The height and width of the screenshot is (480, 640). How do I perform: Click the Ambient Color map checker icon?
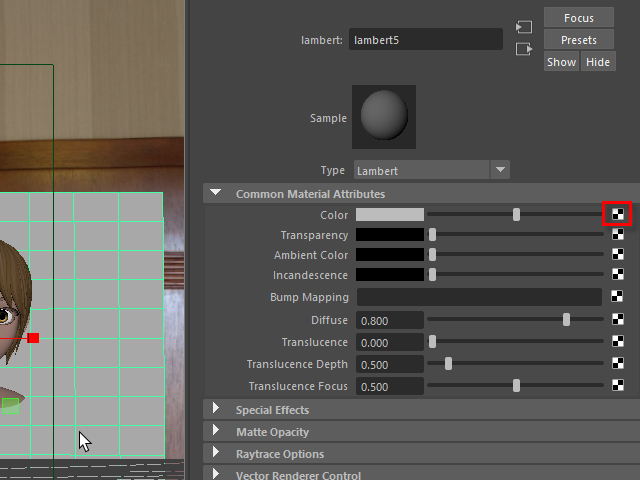618,255
